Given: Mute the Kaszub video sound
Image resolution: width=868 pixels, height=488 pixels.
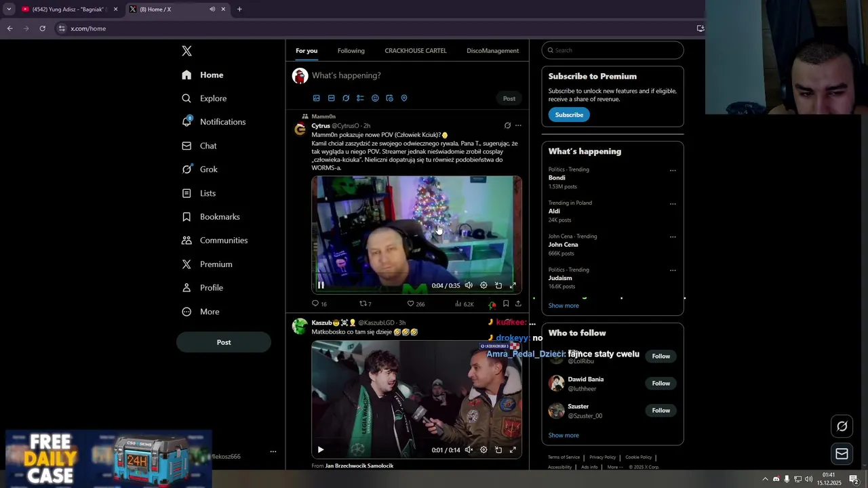Looking at the screenshot, I should tap(469, 450).
